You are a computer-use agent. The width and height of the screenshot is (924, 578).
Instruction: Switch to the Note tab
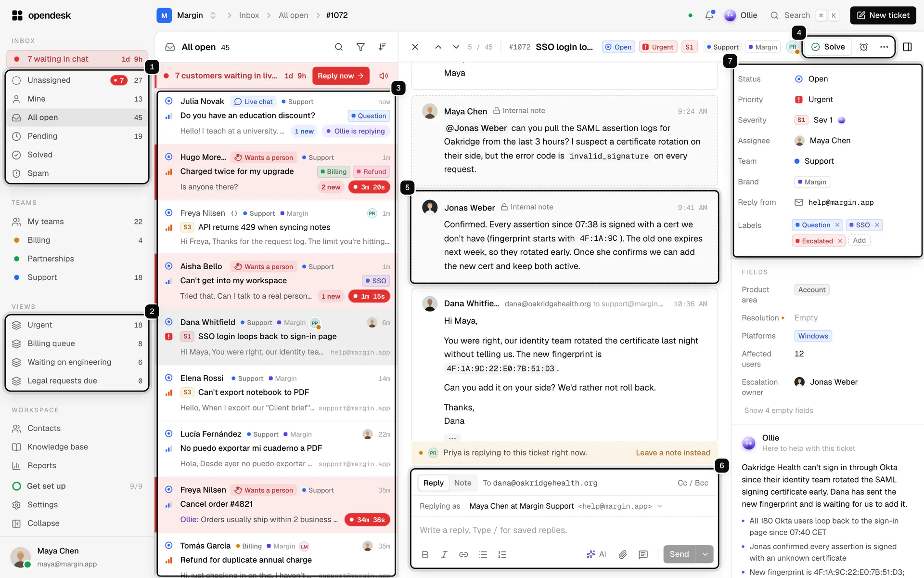[462, 483]
